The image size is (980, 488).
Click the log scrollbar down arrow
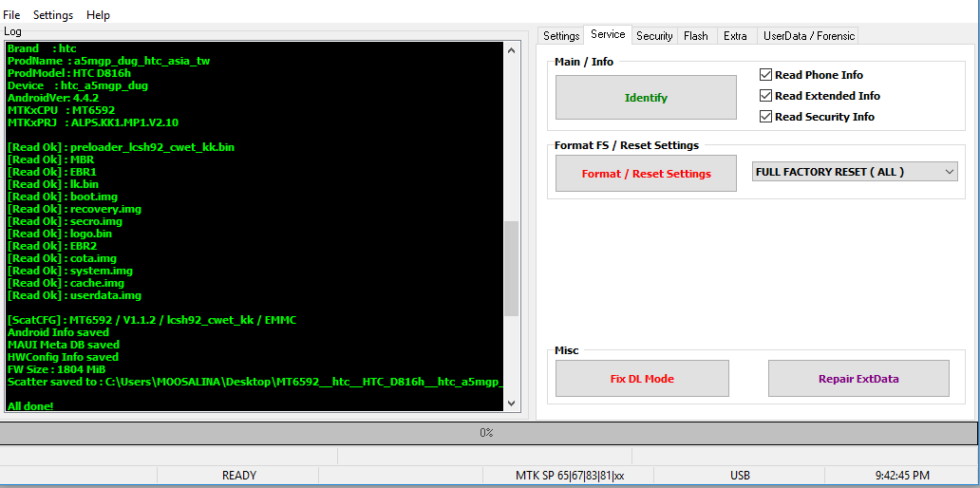coord(512,404)
